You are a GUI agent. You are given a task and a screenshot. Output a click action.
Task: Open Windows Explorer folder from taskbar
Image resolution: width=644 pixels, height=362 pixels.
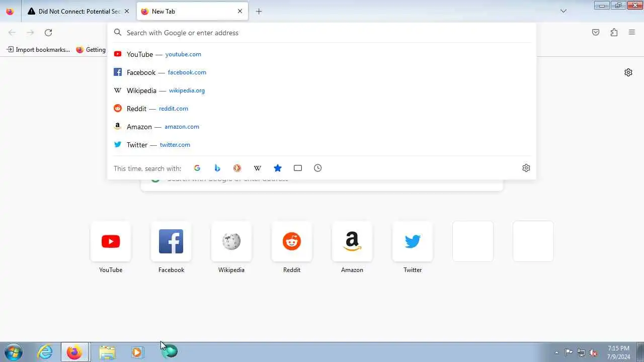(107, 352)
